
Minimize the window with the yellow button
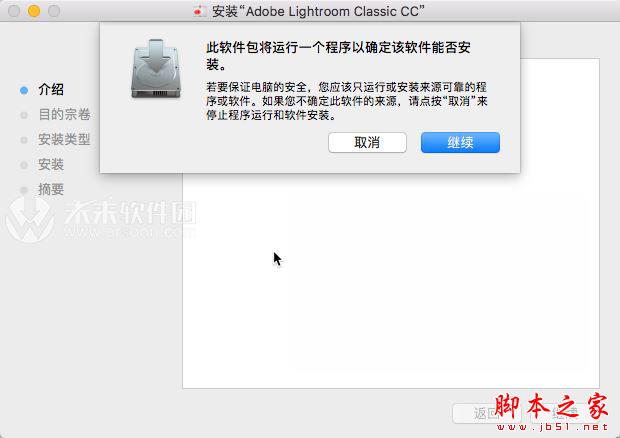34,11
